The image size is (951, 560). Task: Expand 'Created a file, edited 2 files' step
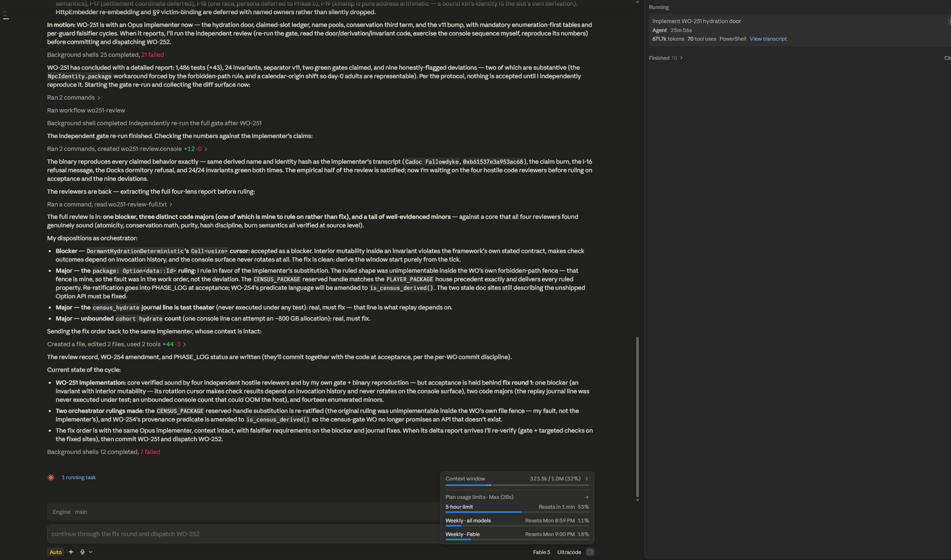116,344
